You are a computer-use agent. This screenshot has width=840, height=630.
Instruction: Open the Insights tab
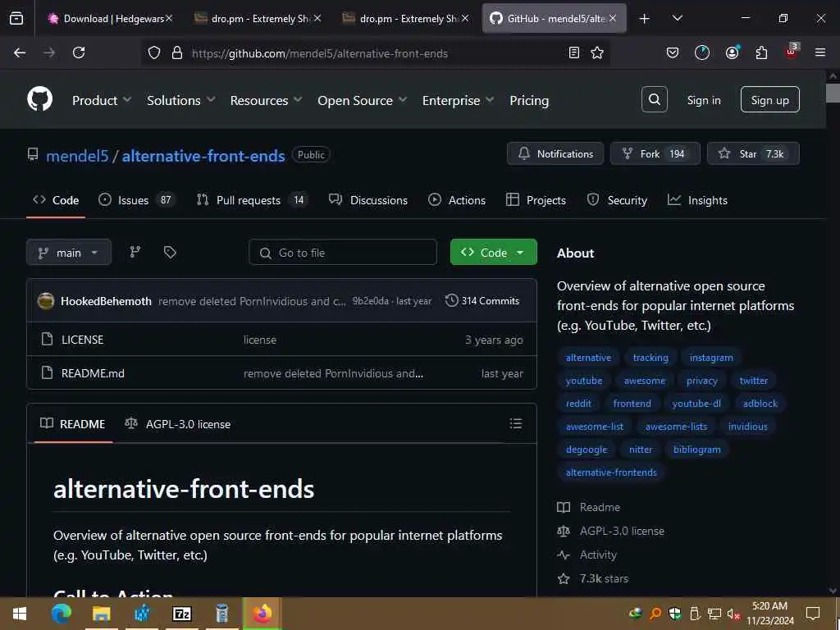(697, 200)
